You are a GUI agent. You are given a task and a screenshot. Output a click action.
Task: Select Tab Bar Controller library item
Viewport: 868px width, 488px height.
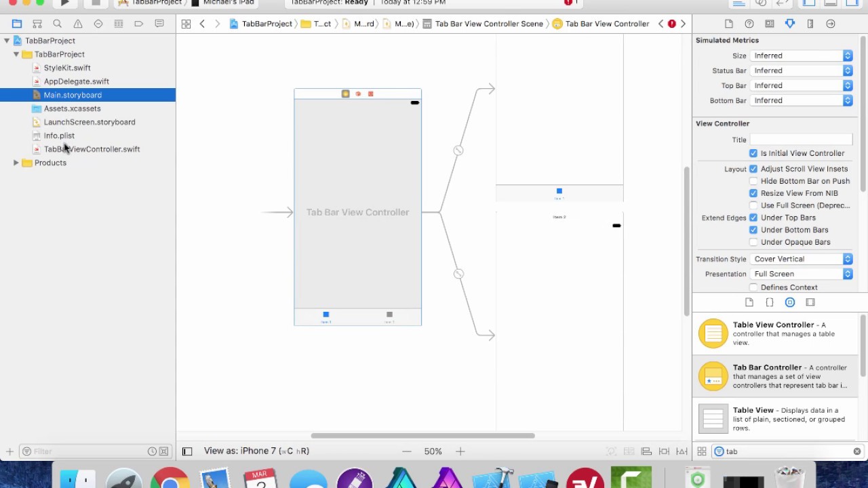pos(776,376)
